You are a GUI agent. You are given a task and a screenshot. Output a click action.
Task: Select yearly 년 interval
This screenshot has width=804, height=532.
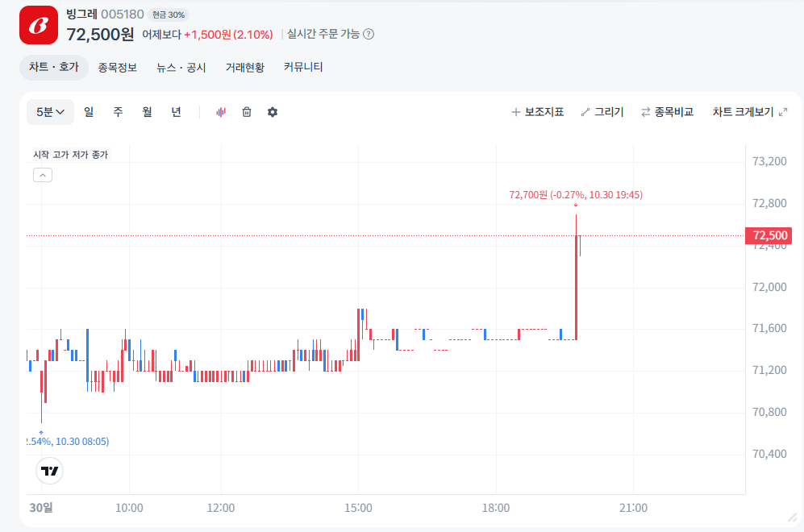click(x=176, y=112)
